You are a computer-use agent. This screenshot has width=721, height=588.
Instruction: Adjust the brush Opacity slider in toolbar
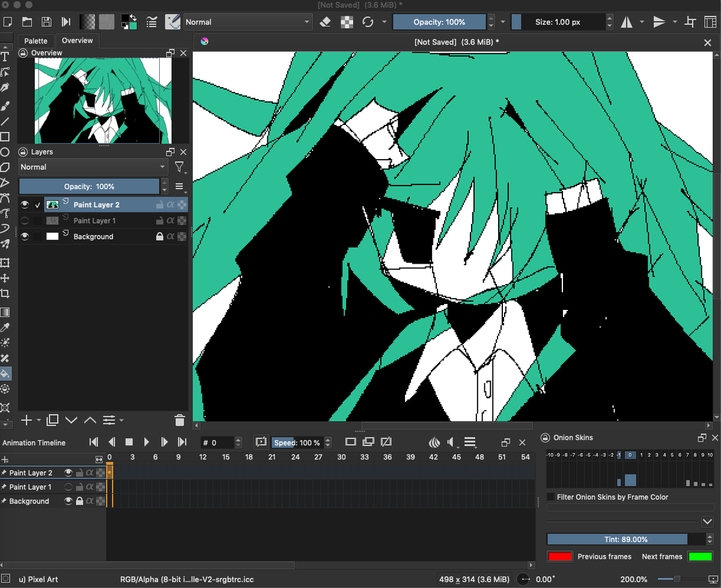tap(439, 22)
